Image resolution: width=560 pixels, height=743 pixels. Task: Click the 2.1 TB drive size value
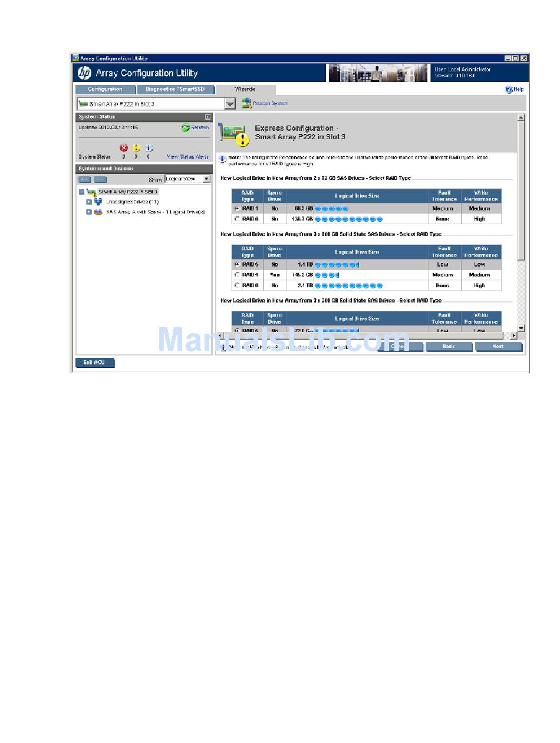[305, 285]
